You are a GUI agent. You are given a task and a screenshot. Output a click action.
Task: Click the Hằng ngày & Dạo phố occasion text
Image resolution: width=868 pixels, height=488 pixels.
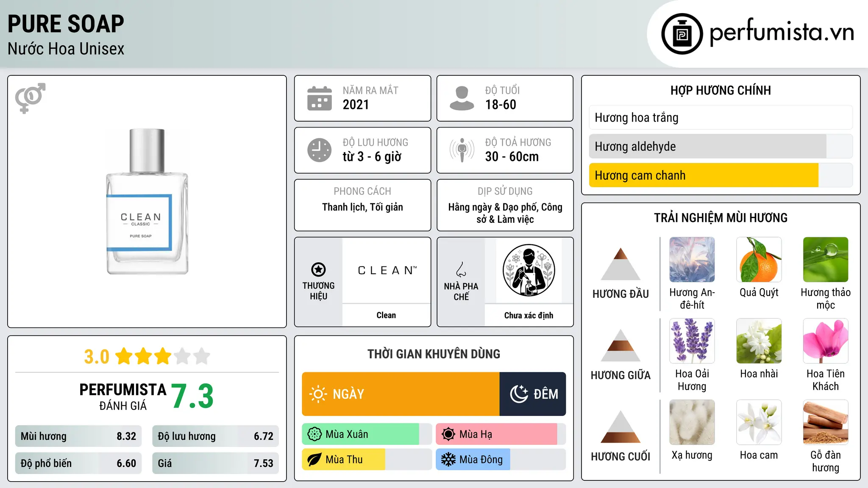pos(505,213)
